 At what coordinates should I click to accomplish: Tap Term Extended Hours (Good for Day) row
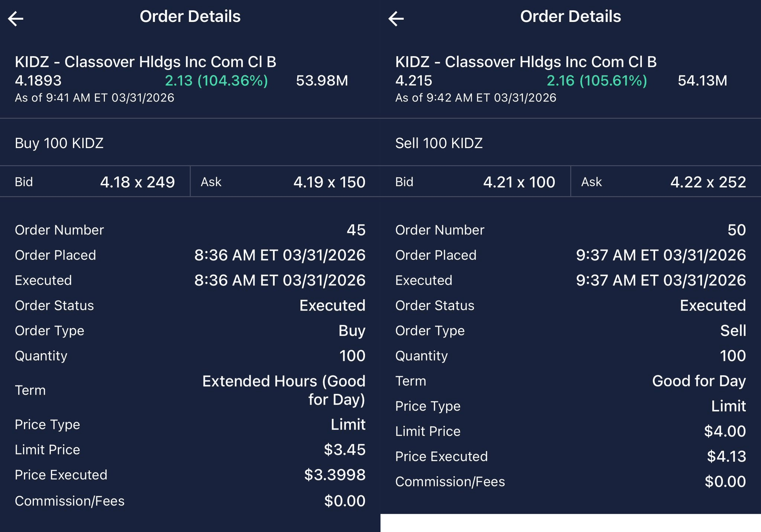[x=190, y=390]
